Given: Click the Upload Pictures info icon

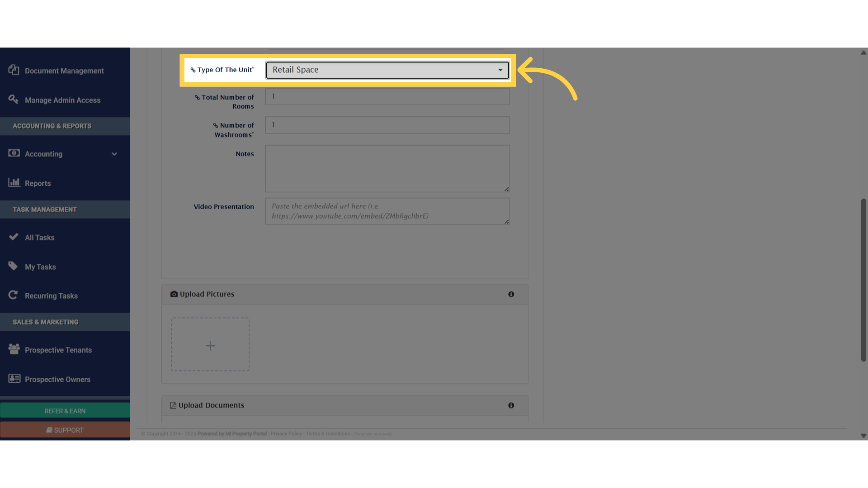Looking at the screenshot, I should click(x=511, y=294).
